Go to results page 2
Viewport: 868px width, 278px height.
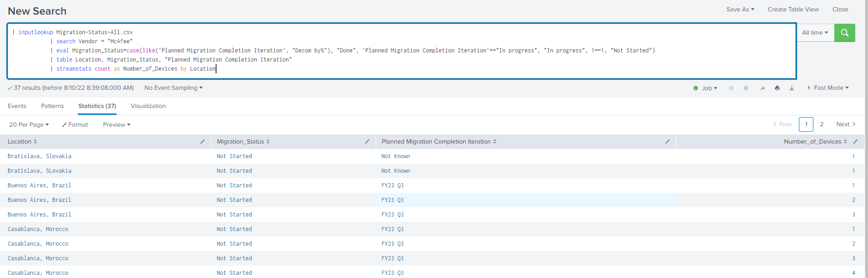(x=822, y=124)
